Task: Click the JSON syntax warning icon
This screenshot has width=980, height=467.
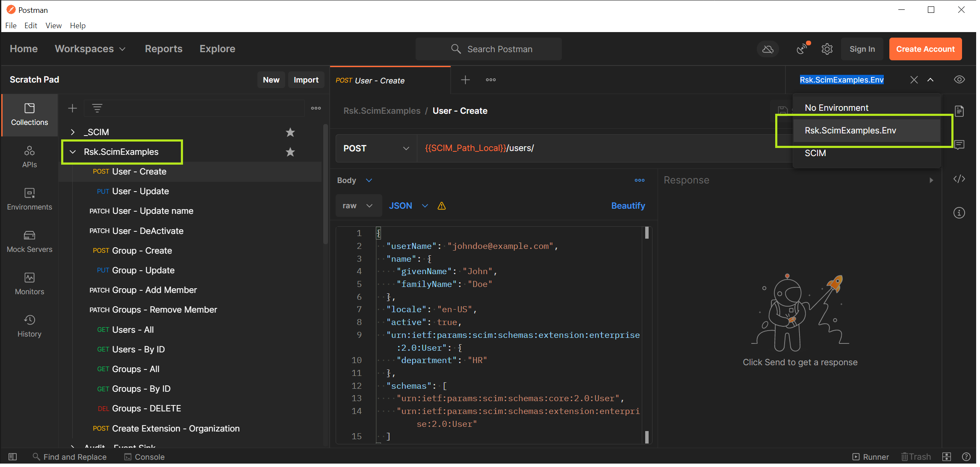Action: [442, 207]
